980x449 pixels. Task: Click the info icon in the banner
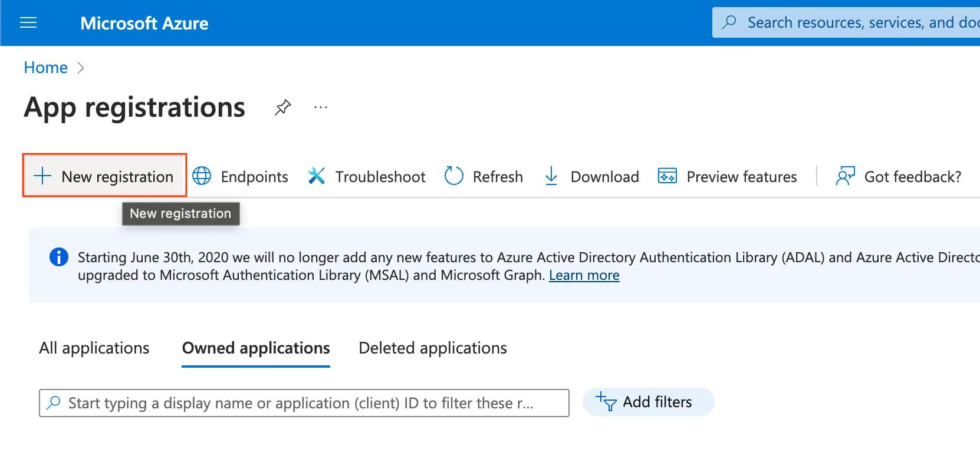59,257
